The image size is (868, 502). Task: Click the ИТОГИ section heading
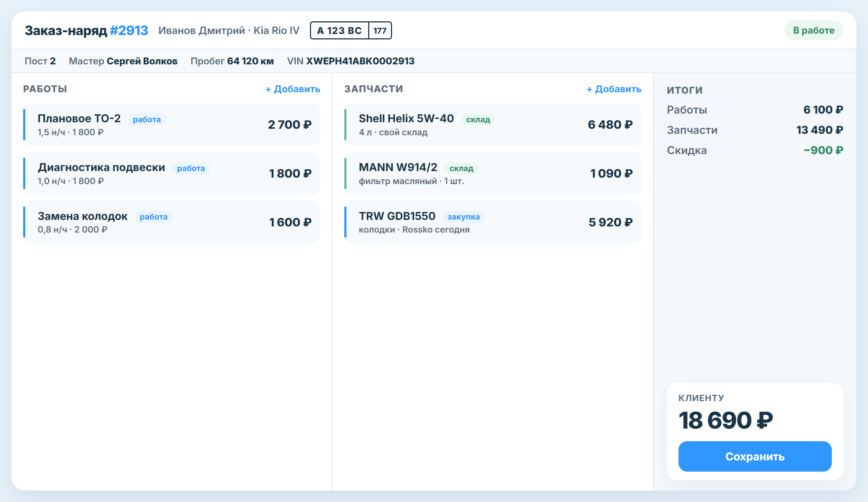click(685, 90)
